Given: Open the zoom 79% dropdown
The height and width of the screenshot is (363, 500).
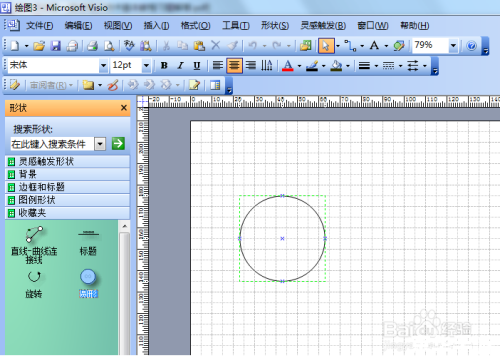Looking at the screenshot, I should click(x=453, y=45).
